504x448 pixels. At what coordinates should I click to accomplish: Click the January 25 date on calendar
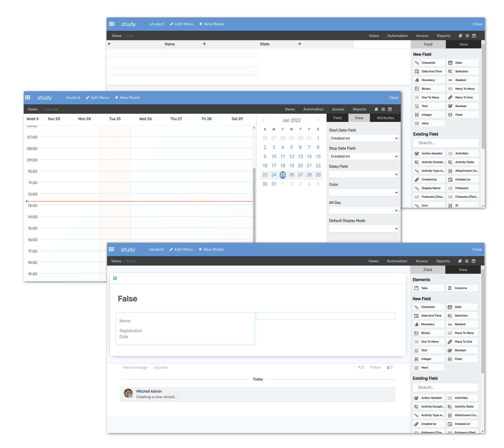282,175
